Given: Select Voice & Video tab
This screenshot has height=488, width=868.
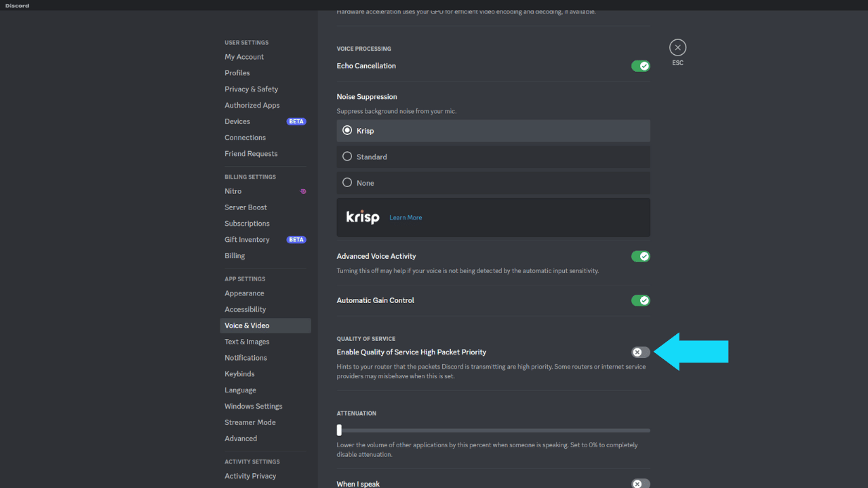Looking at the screenshot, I should [265, 325].
